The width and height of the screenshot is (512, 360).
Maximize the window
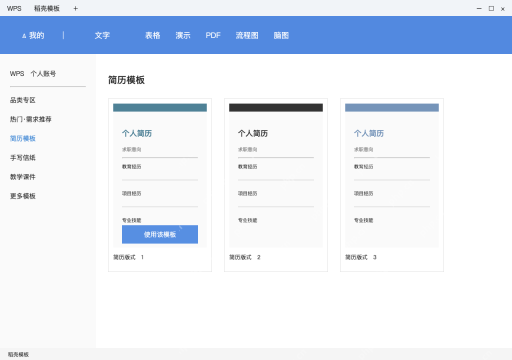(x=491, y=9)
